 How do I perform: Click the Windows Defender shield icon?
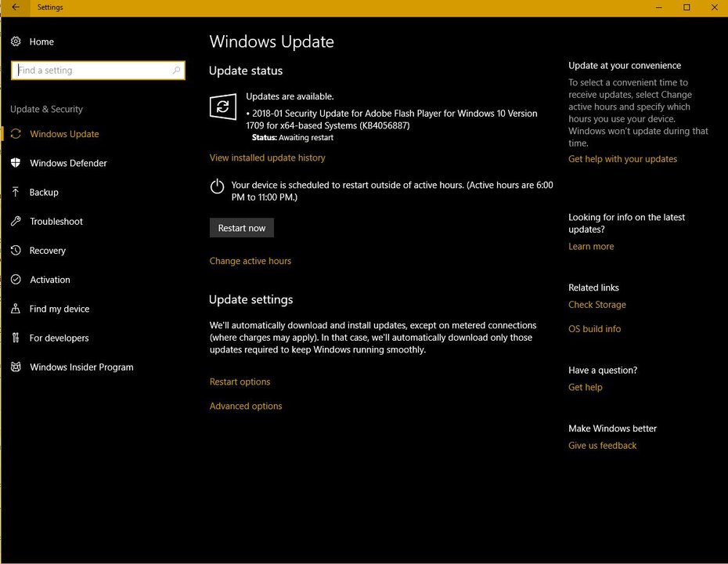click(x=16, y=163)
